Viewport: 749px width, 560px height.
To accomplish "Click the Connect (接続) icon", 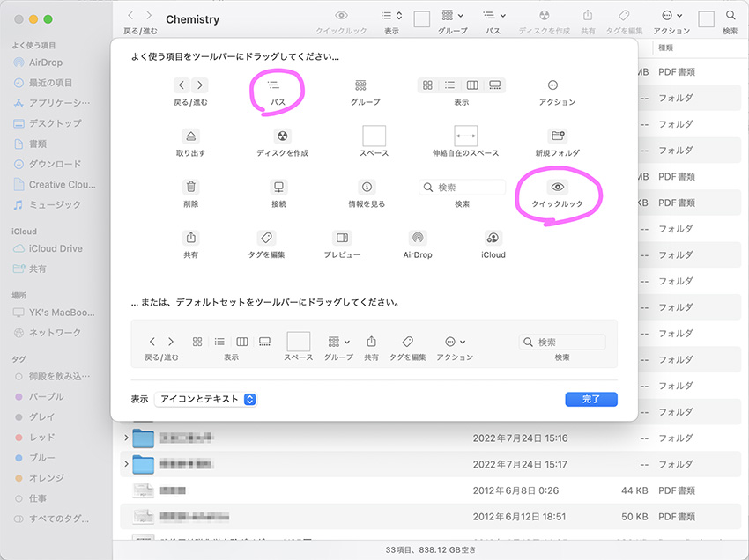I will [278, 188].
